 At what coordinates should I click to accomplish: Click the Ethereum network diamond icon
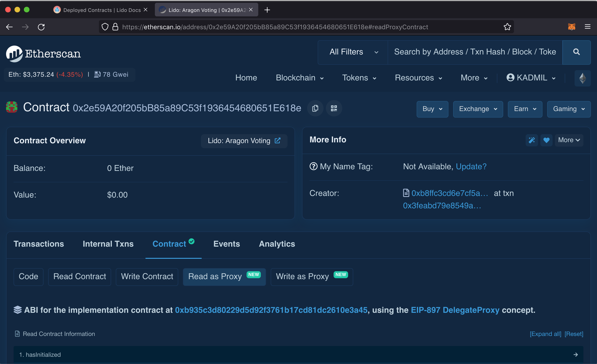[582, 78]
